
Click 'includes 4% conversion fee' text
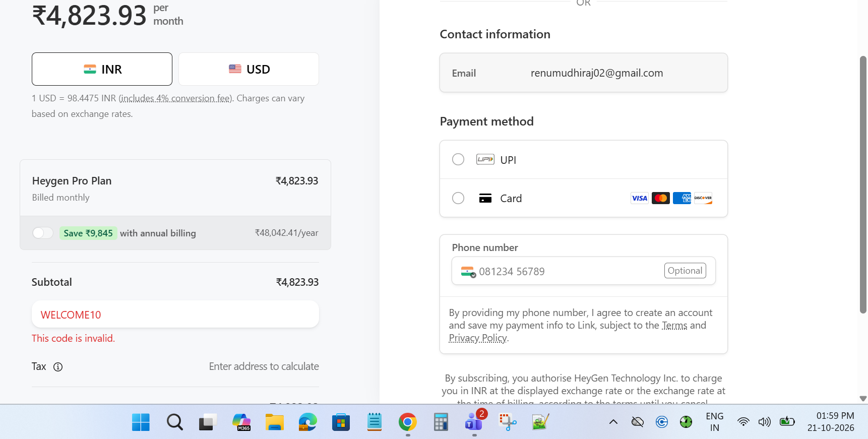(176, 98)
